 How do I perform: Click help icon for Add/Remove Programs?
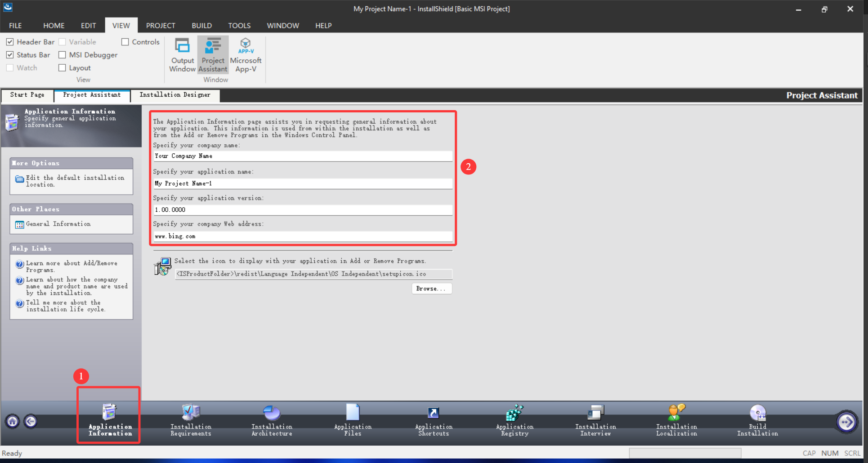pos(19,264)
